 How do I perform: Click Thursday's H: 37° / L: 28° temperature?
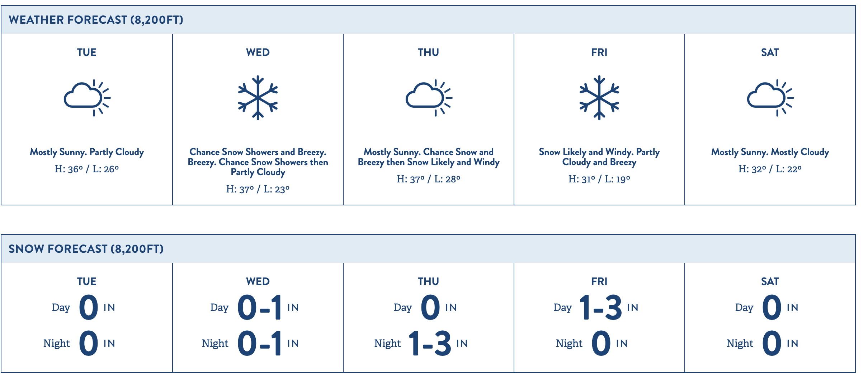[x=429, y=179]
